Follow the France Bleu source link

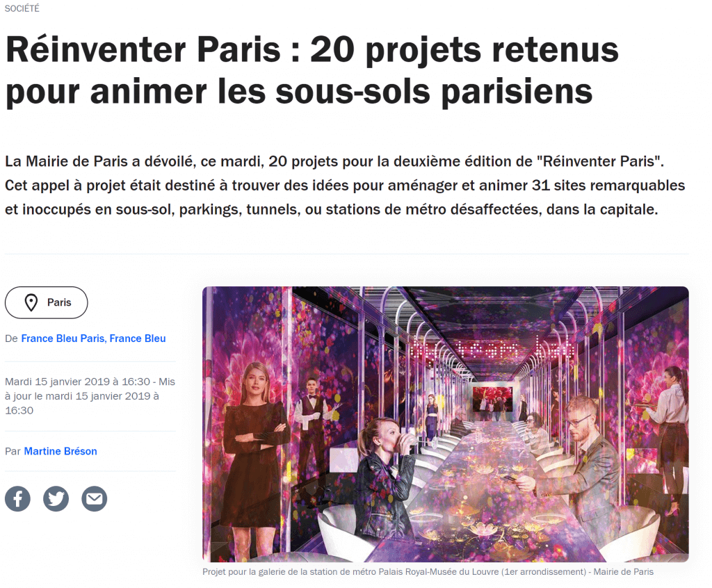[x=138, y=338]
